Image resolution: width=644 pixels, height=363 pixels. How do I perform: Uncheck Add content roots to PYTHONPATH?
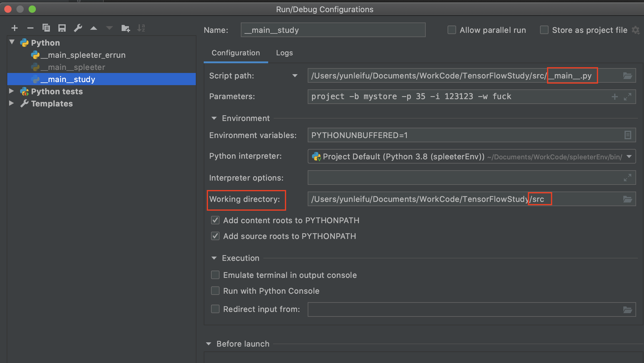(215, 220)
